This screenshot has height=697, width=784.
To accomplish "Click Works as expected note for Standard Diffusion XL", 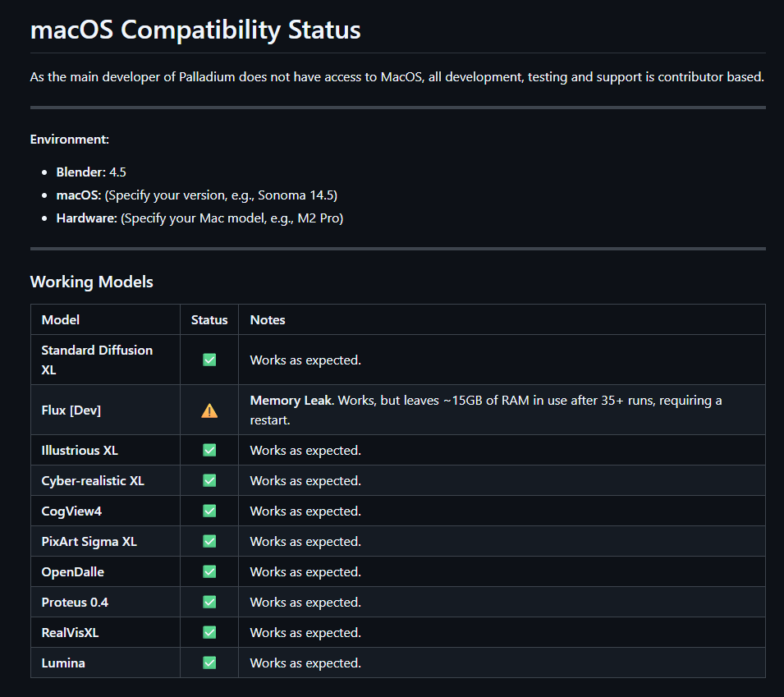I will tap(305, 360).
